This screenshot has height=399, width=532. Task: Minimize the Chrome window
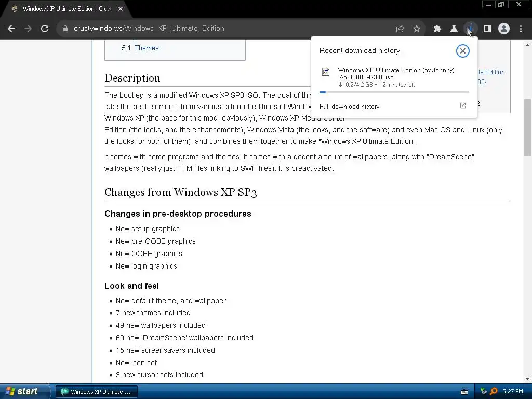[488, 5]
